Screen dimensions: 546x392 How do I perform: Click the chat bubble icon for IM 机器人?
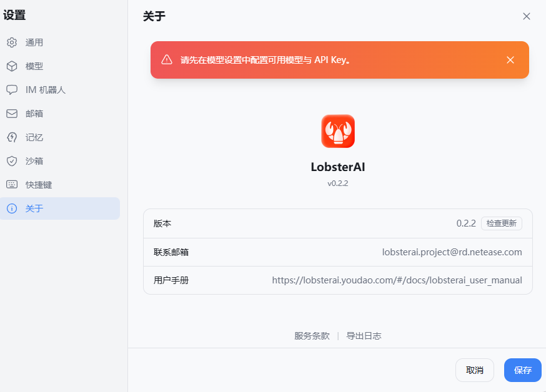point(12,90)
